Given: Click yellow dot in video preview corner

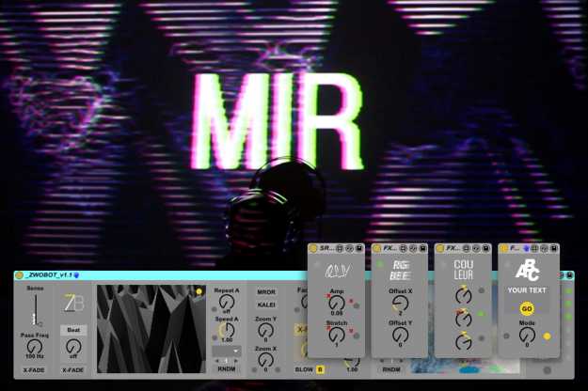Looking at the screenshot, I should click(199, 291).
